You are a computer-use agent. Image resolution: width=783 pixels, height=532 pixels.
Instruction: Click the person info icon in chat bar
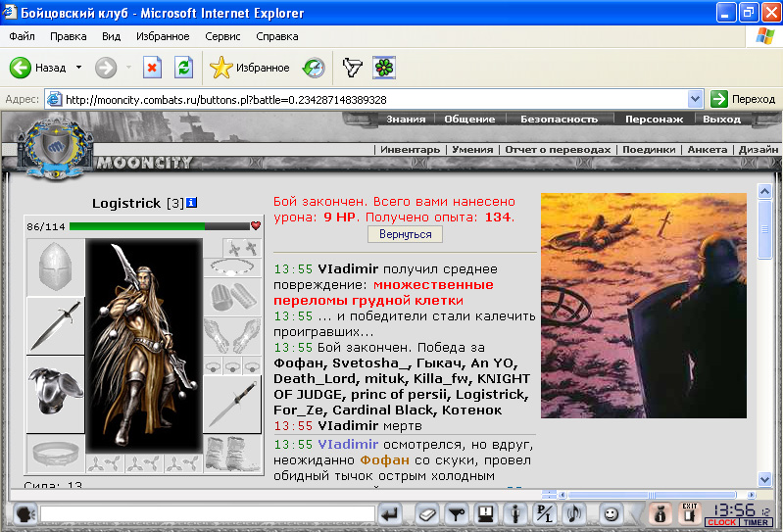pos(514,514)
